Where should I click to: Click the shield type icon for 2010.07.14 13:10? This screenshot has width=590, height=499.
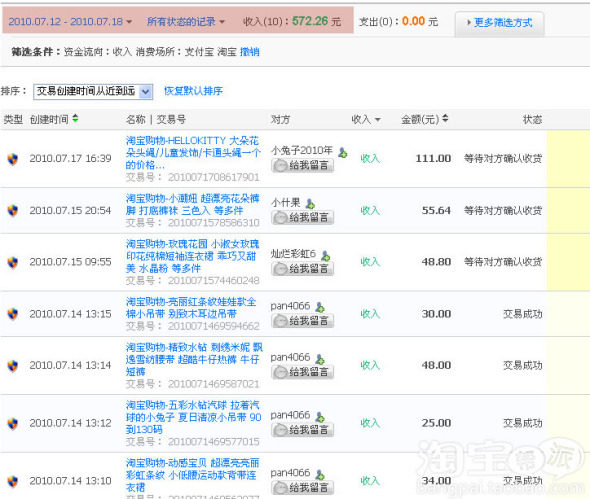[12, 481]
